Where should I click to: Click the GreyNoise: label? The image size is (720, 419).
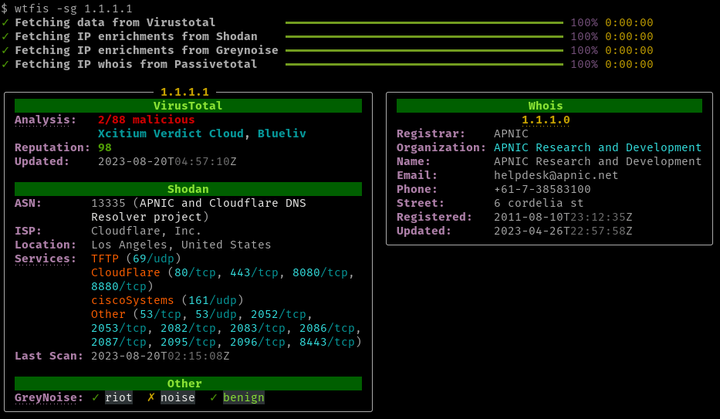coord(49,397)
